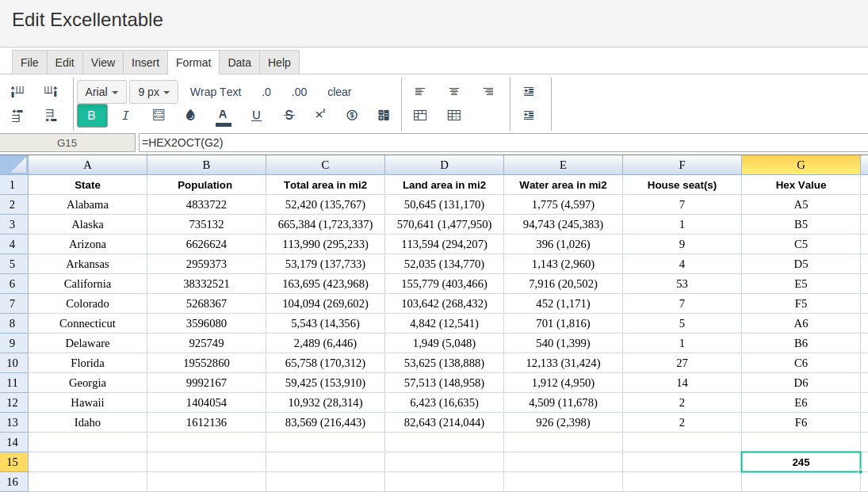Pick background fill color droplet
Screen dimensions: 868x492
pyautogui.click(x=190, y=116)
